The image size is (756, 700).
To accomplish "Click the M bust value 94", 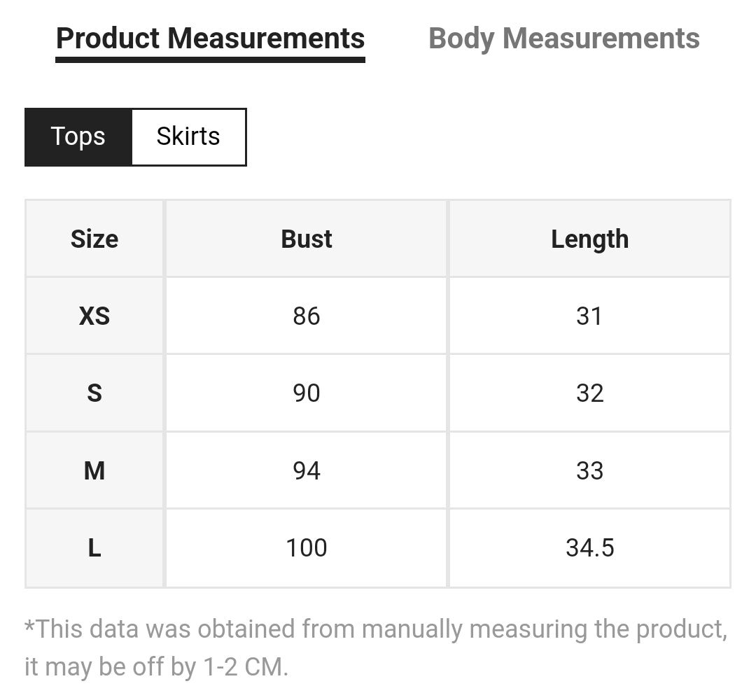I will (307, 470).
